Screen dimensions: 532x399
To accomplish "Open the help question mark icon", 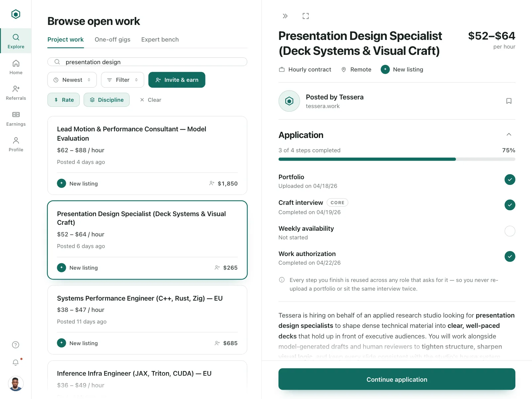I will [x=16, y=345].
